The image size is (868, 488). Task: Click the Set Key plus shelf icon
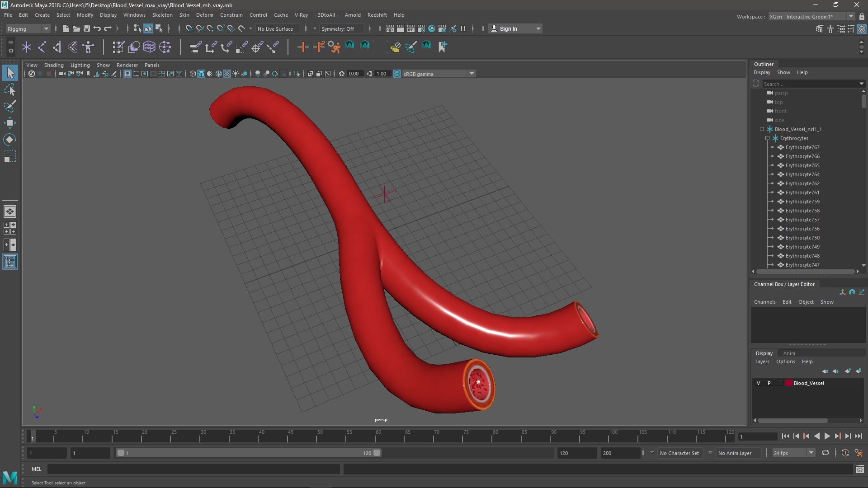coord(303,47)
